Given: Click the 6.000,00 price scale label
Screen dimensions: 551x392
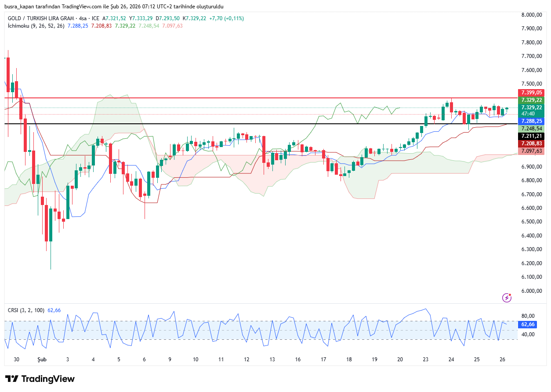Looking at the screenshot, I should [x=531, y=291].
